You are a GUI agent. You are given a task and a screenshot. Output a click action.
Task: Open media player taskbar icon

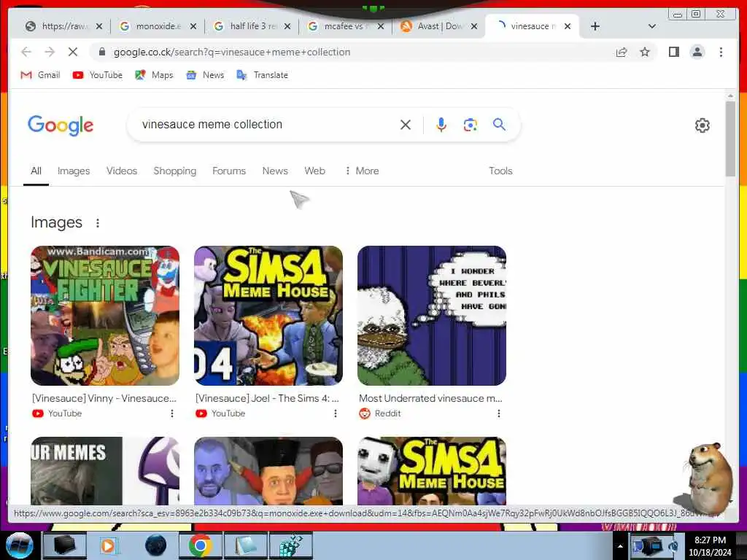(109, 545)
